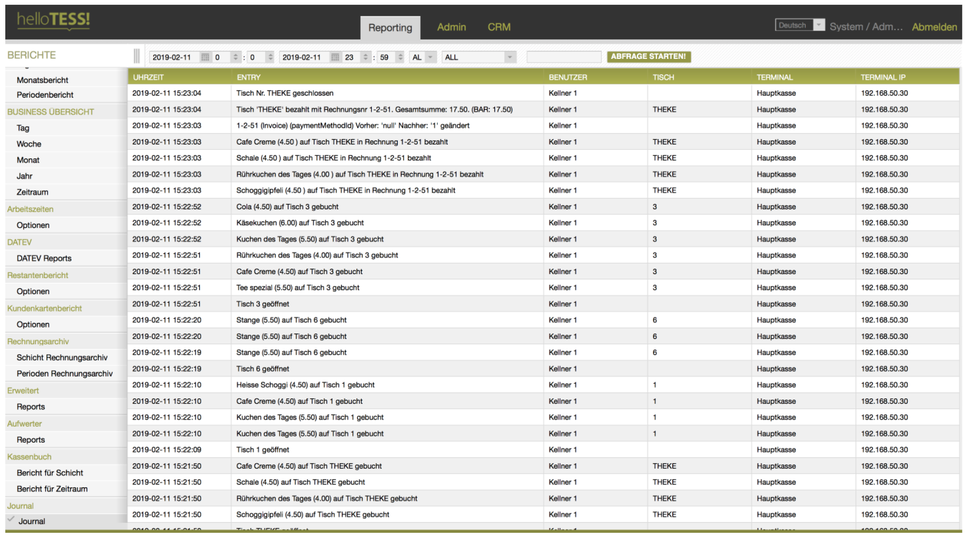This screenshot has height=541, width=980.
Task: Sort by the TERMINAL IP column header
Action: [x=883, y=77]
